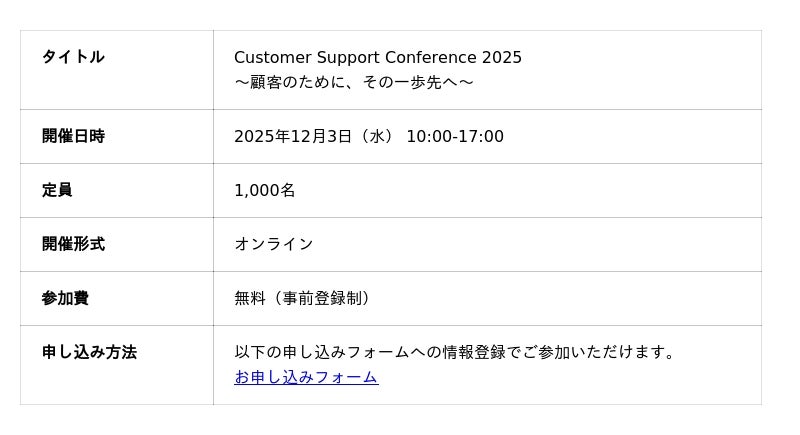This screenshot has width=800, height=435.
Task: Click the 開催日時 row header
Action: [x=73, y=136]
